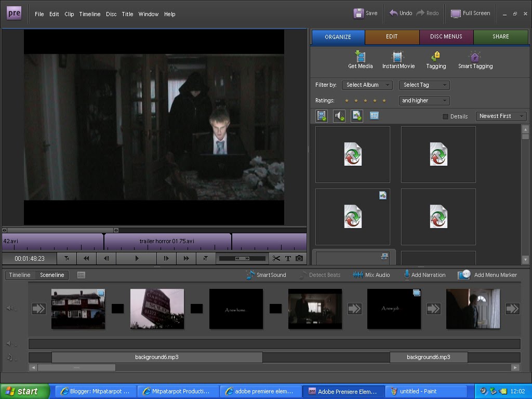Switch to the DISC MENUS tab
The width and height of the screenshot is (532, 399).
pyautogui.click(x=446, y=37)
